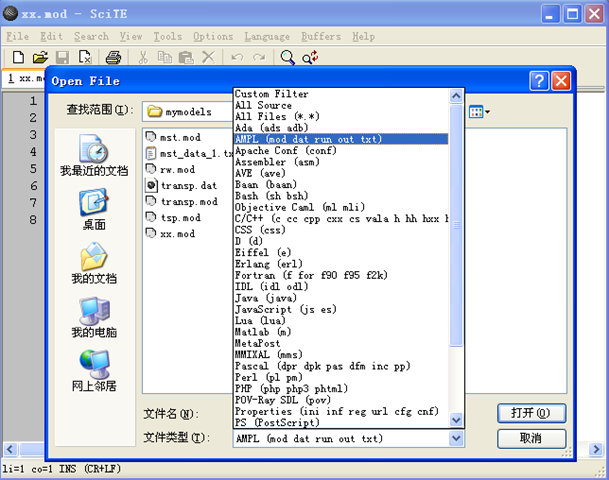Click filter list scroll-down arrow

pyautogui.click(x=456, y=420)
